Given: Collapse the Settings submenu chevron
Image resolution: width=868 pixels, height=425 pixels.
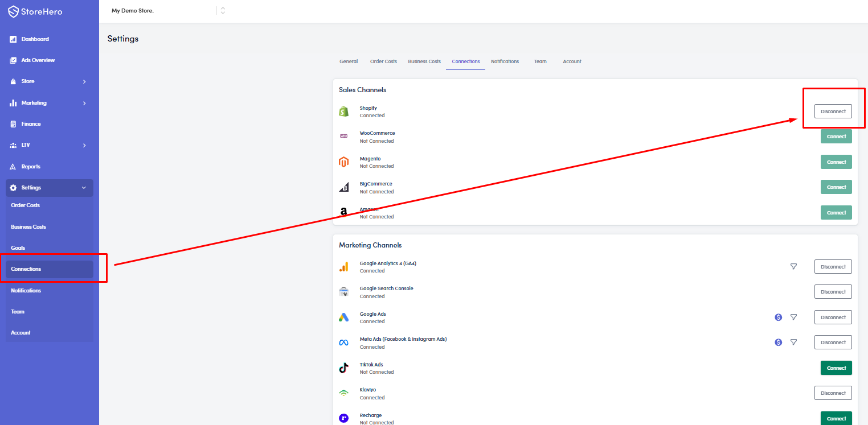Looking at the screenshot, I should [84, 188].
